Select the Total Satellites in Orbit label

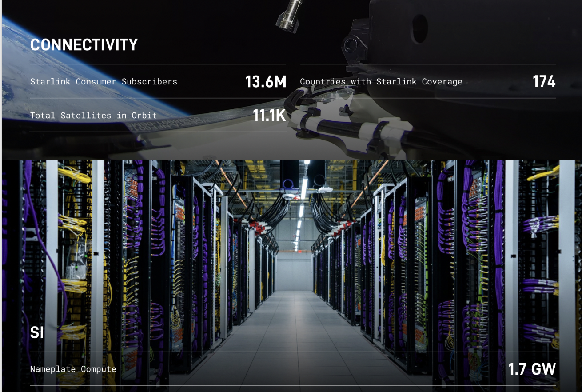click(x=94, y=116)
